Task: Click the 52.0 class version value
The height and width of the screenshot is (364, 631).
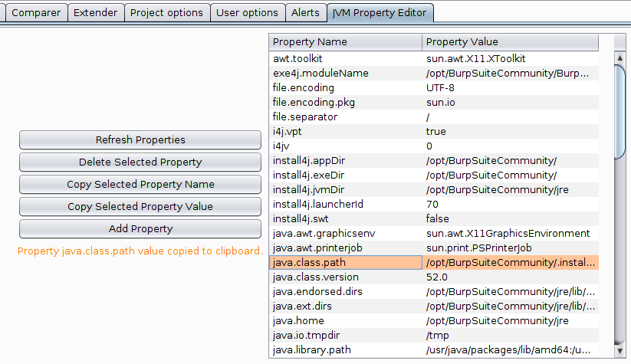Action: pos(511,277)
